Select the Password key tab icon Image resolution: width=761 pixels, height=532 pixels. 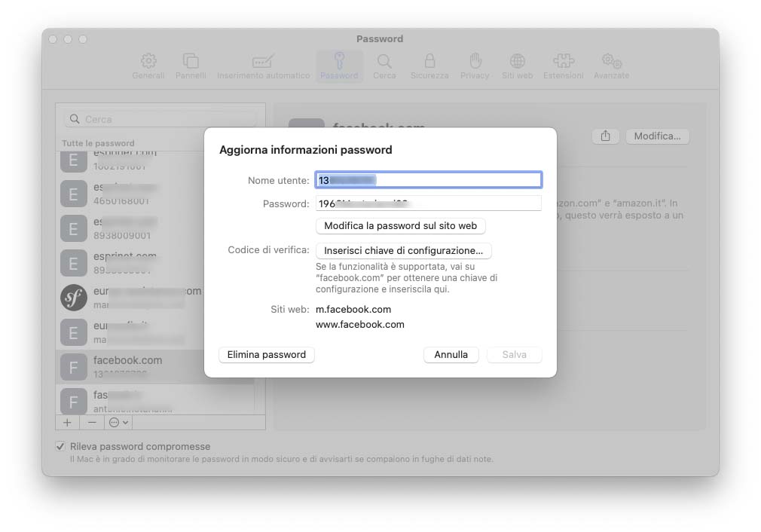point(339,66)
